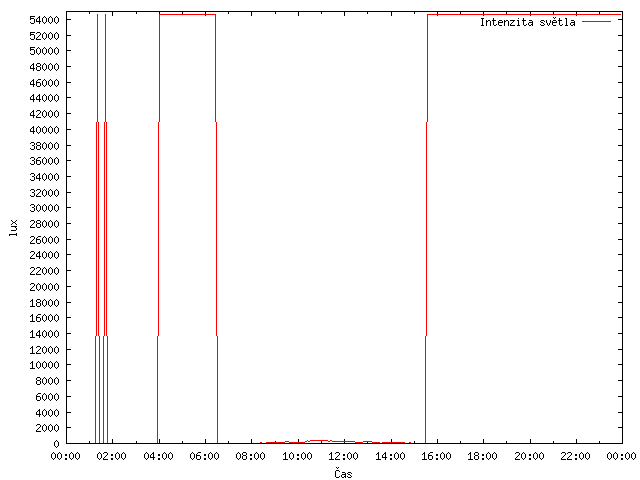Click the legend label "Intenzita světla"
640x480 pixels.
pyautogui.click(x=527, y=22)
